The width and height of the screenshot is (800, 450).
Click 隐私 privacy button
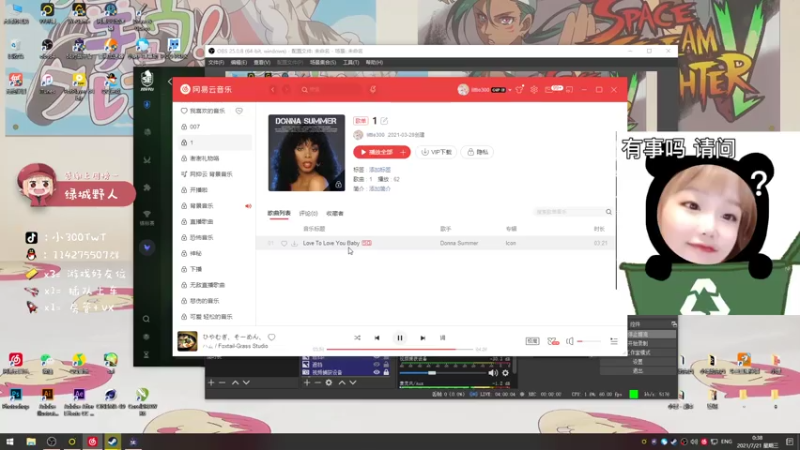(x=478, y=152)
